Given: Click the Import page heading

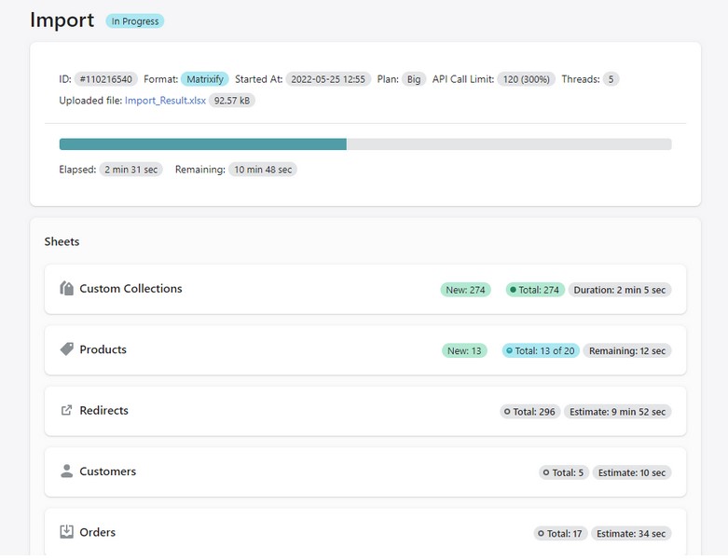Looking at the screenshot, I should point(62,20).
